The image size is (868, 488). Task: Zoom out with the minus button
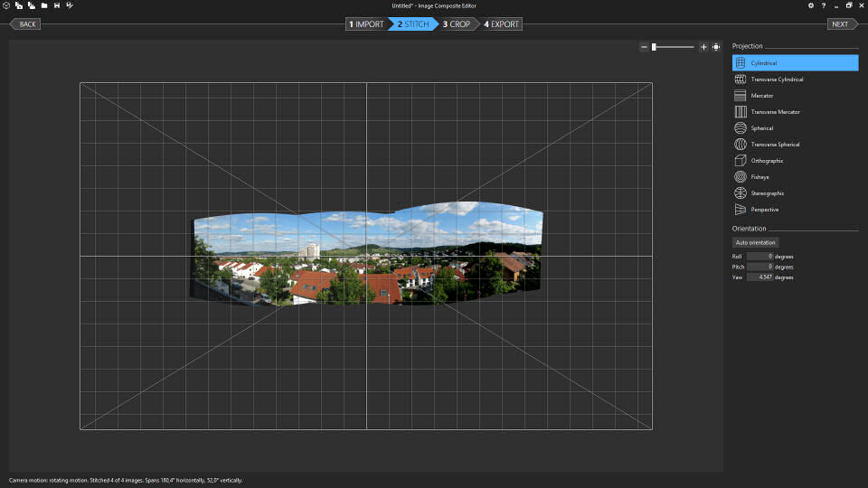click(x=644, y=47)
